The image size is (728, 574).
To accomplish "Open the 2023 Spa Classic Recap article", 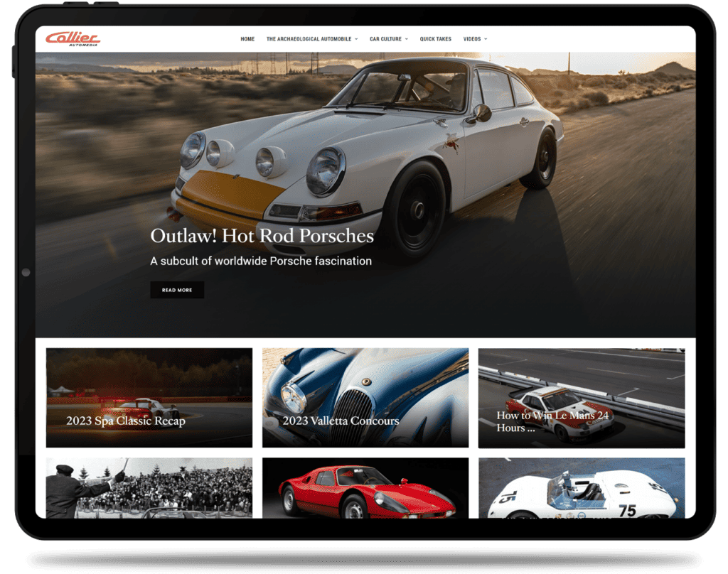I will tap(124, 421).
